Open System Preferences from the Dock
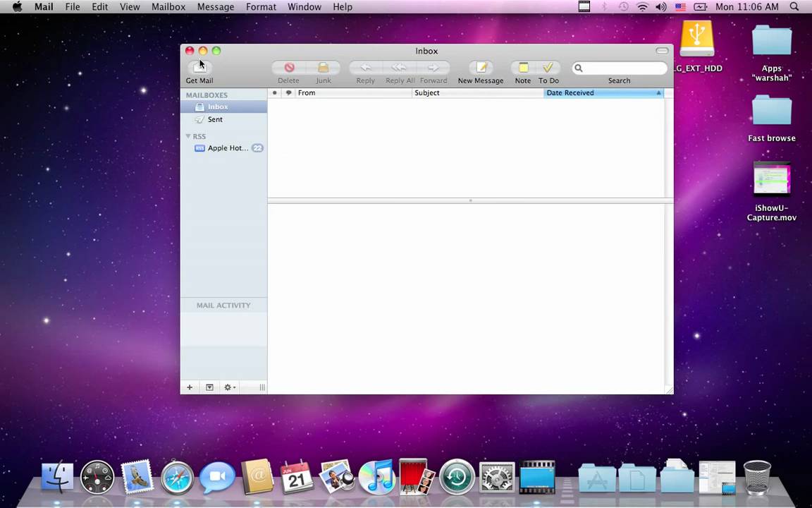 [497, 478]
